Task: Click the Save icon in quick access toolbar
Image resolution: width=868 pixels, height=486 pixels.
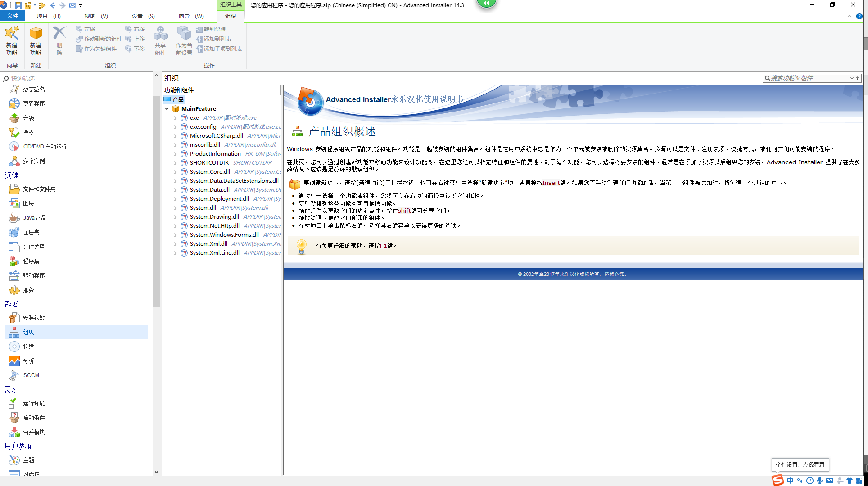Action: tap(18, 5)
